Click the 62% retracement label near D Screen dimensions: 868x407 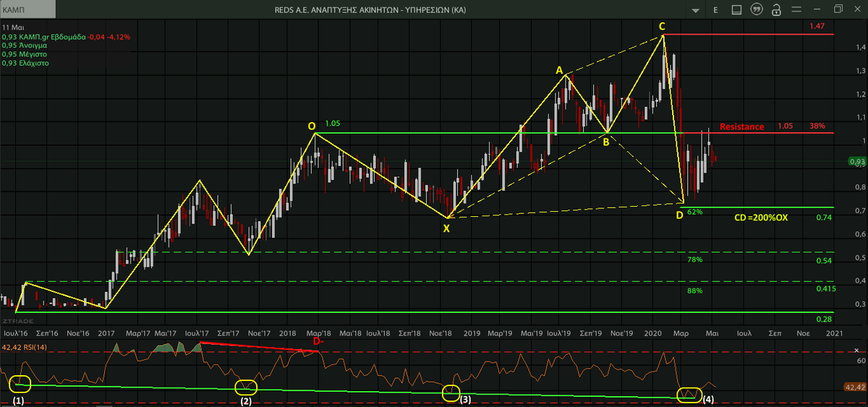tap(695, 212)
